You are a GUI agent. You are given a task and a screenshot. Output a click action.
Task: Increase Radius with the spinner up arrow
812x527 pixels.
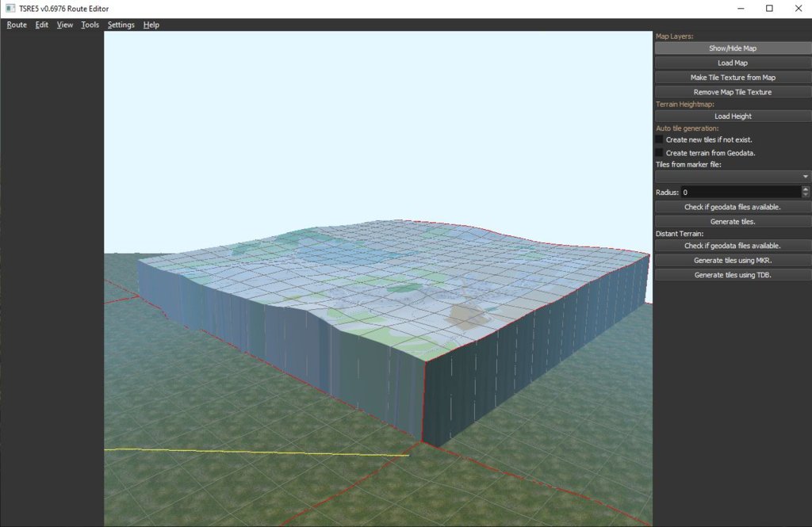[x=806, y=189]
